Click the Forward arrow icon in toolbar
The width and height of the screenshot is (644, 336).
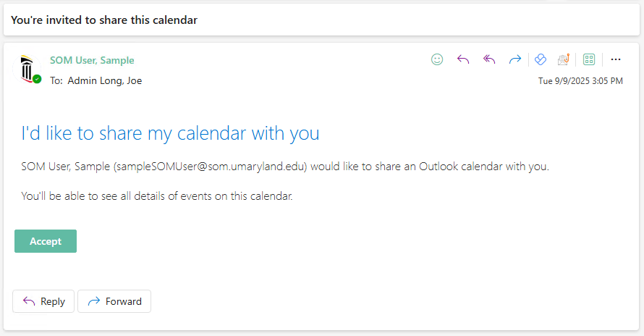(515, 60)
